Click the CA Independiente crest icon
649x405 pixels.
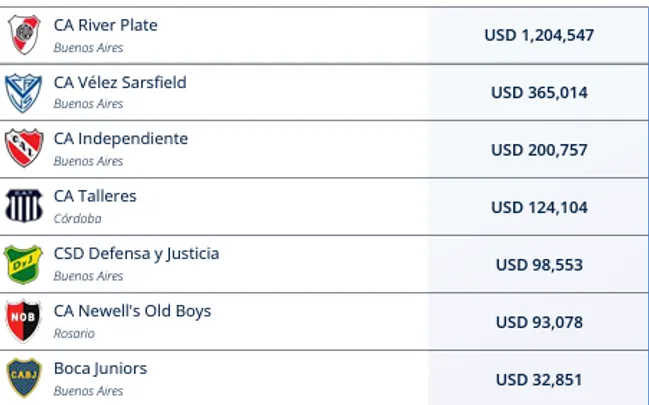24,149
